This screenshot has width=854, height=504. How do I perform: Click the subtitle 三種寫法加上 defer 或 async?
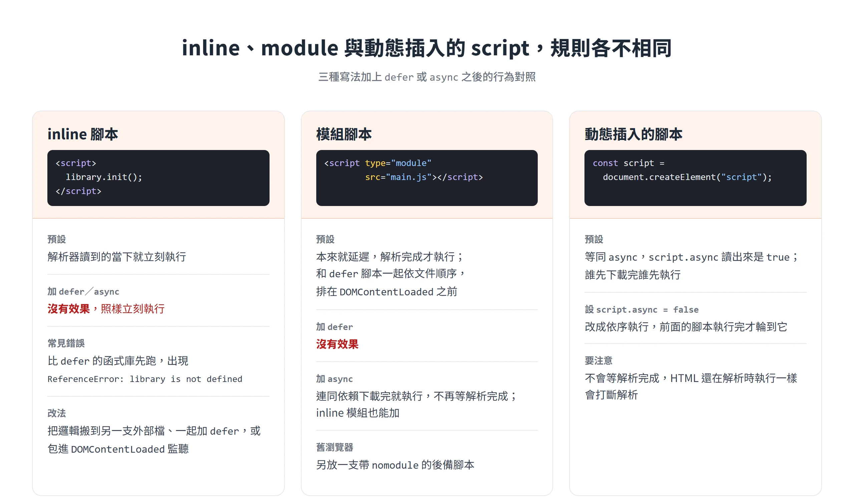tap(427, 77)
